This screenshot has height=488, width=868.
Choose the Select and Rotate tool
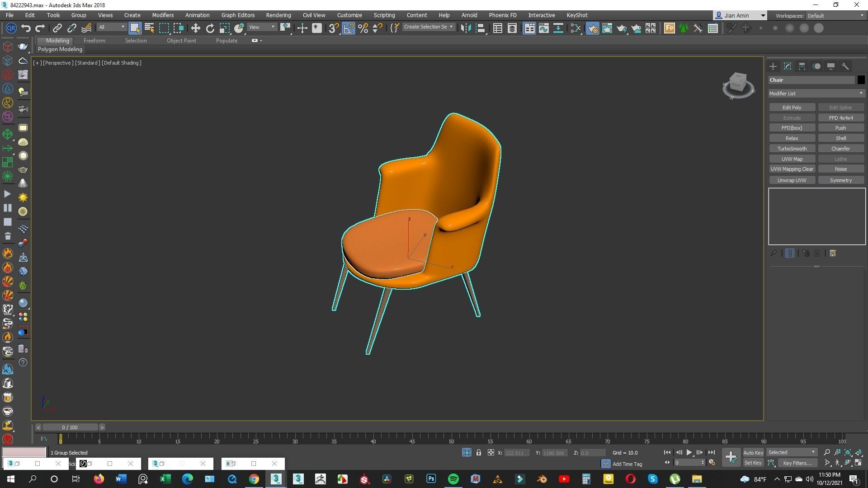pos(210,28)
